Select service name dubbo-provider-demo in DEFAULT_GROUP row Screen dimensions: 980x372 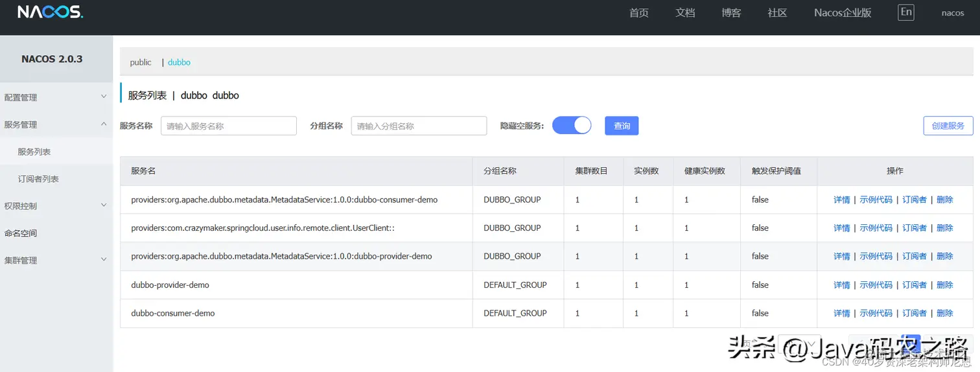(170, 285)
